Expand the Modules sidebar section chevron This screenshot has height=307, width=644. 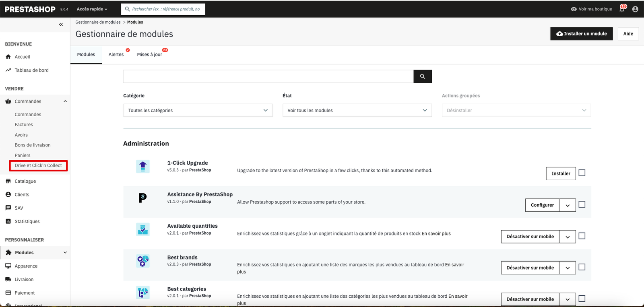click(x=65, y=253)
